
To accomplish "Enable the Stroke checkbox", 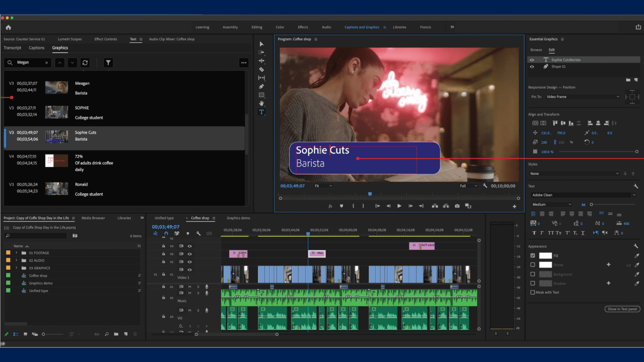I will tap(533, 265).
